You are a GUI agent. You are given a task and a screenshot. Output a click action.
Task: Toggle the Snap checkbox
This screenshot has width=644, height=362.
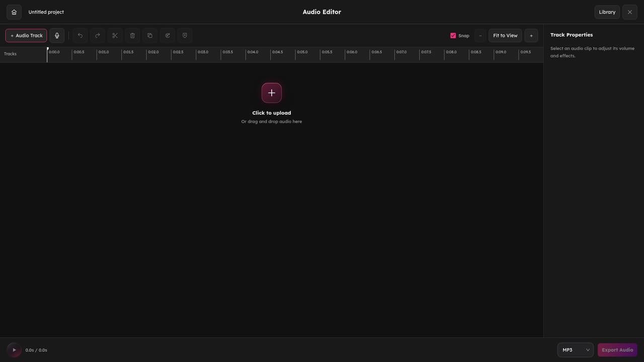tap(453, 36)
